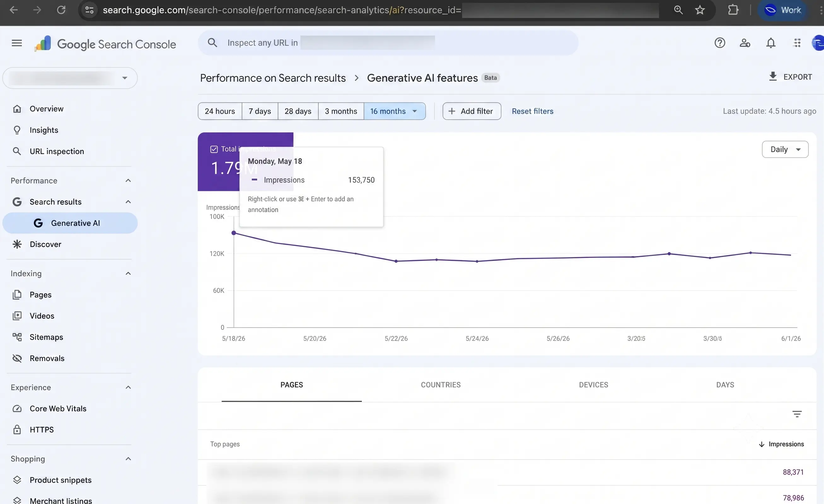Open table filter rows icon

click(797, 414)
